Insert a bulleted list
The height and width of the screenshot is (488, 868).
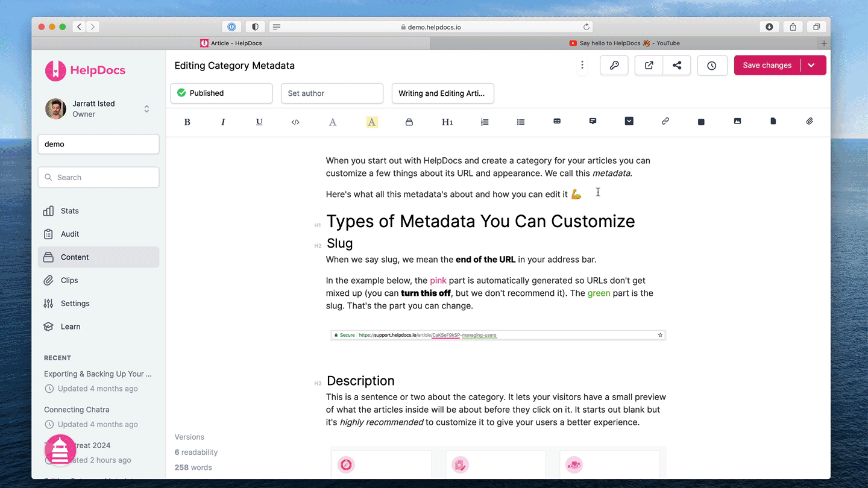pyautogui.click(x=521, y=122)
